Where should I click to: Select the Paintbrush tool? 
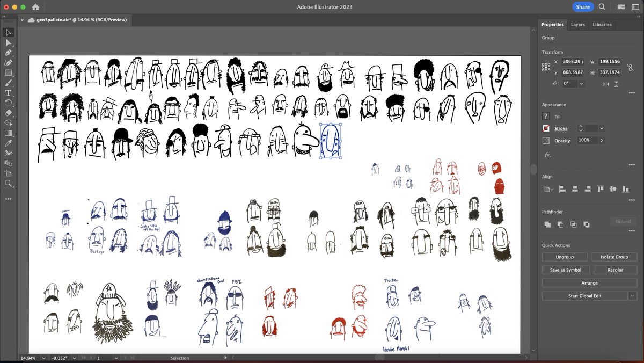click(x=9, y=83)
